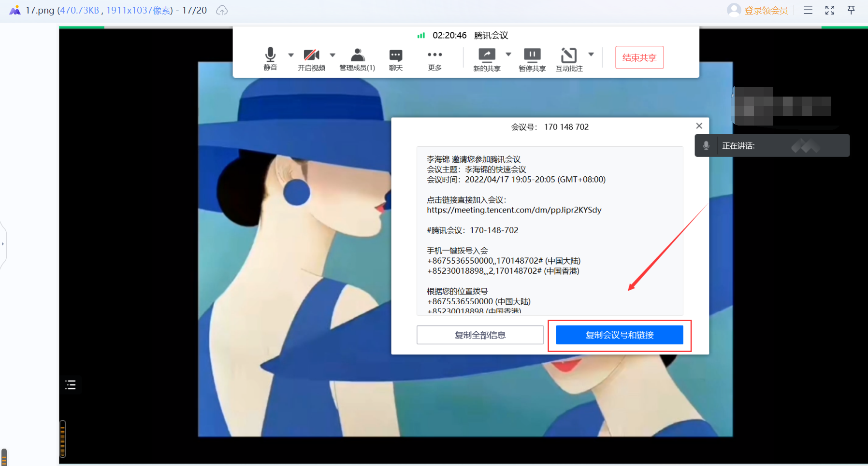This screenshot has width=868, height=466.
Task: Open the outline list icon at bottom left
Action: coord(71,384)
